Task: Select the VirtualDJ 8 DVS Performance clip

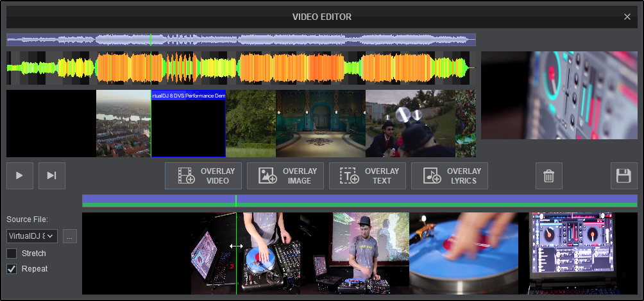Action: [188, 125]
